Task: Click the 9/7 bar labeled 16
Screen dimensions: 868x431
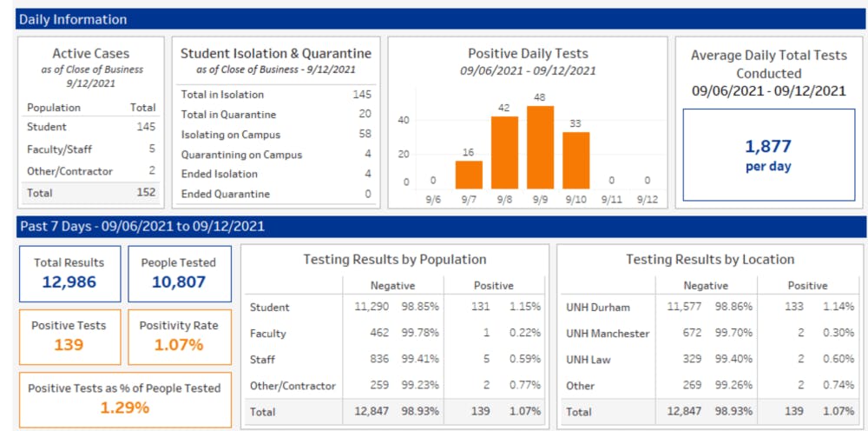Action: (469, 175)
